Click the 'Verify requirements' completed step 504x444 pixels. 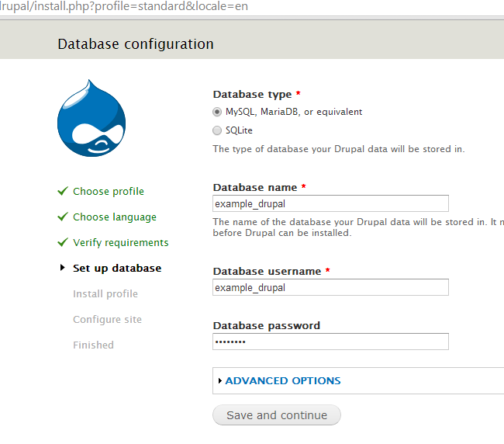pos(120,243)
